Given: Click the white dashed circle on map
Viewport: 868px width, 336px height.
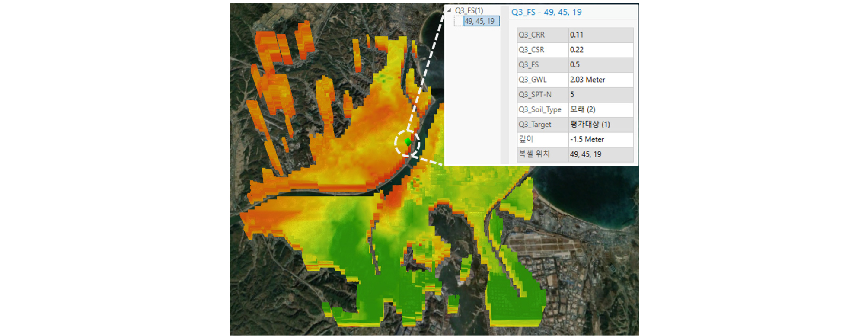Looking at the screenshot, I should 407,143.
